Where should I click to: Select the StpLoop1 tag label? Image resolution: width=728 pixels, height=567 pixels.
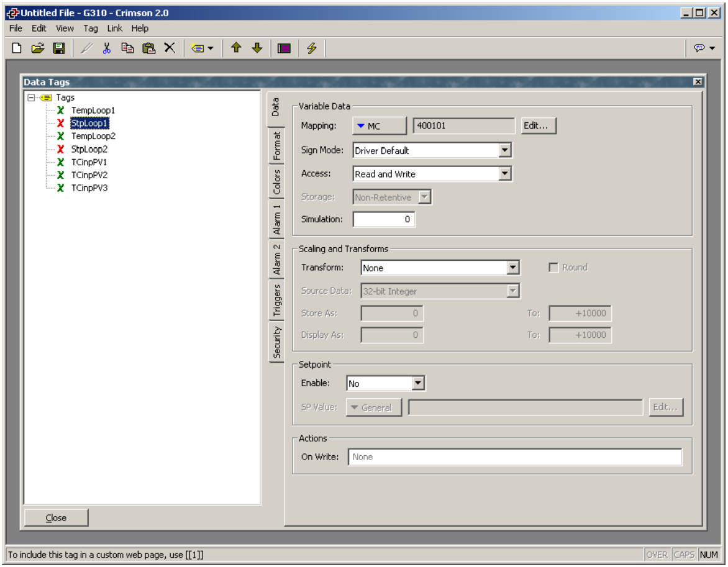coord(89,123)
